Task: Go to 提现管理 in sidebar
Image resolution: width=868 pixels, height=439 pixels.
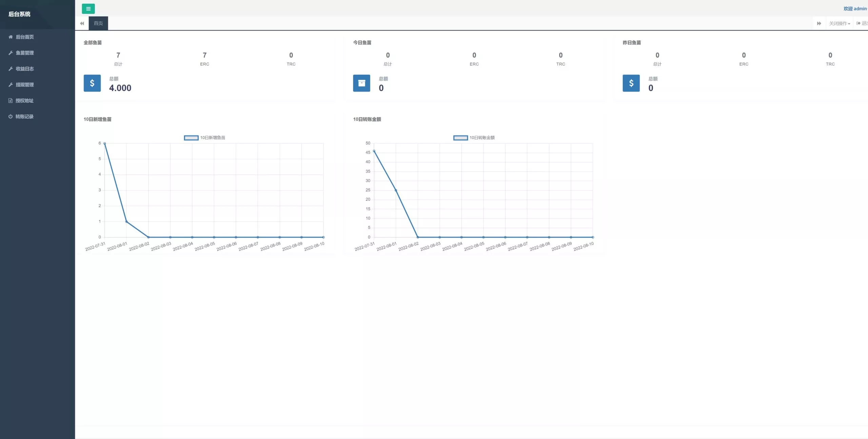Action: [x=24, y=85]
